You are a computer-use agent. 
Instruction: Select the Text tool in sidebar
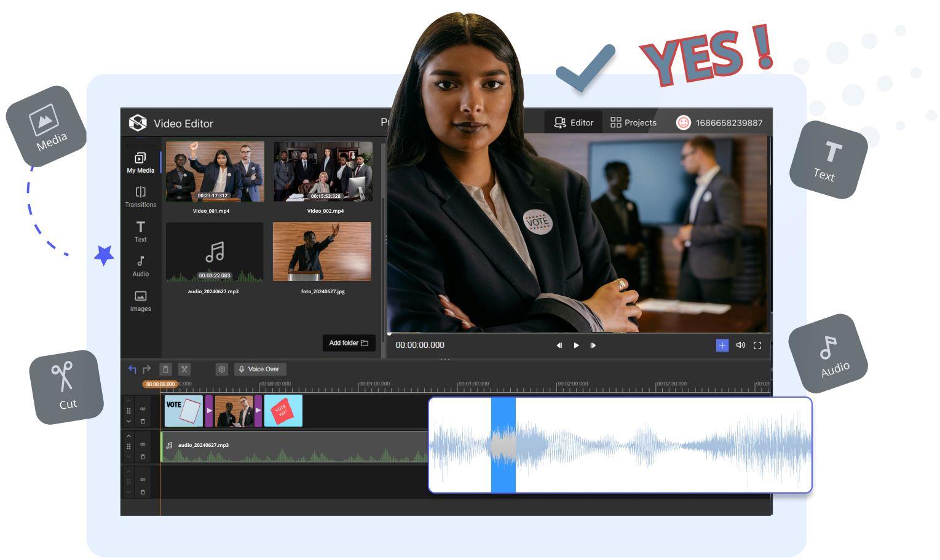point(141,232)
